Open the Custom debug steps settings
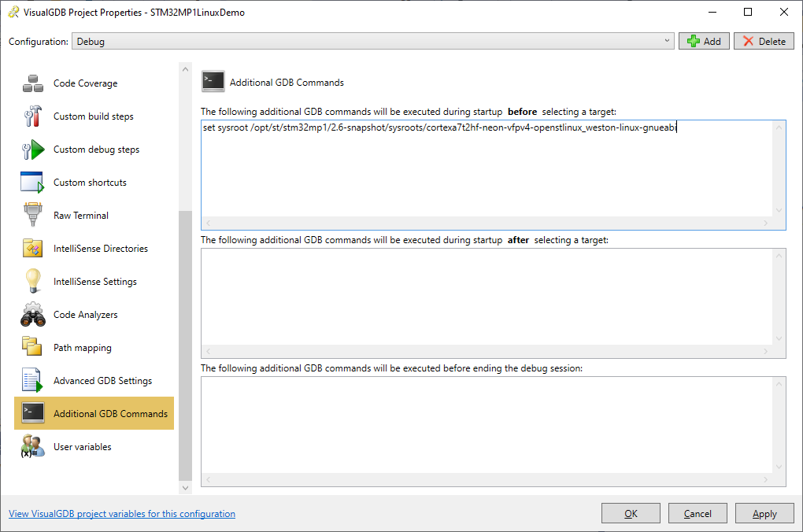 (x=96, y=150)
